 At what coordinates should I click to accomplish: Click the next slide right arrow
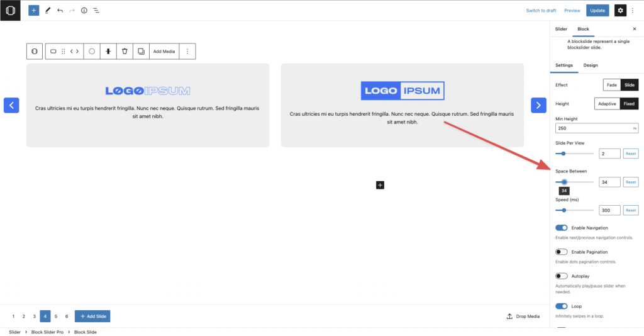pos(538,105)
